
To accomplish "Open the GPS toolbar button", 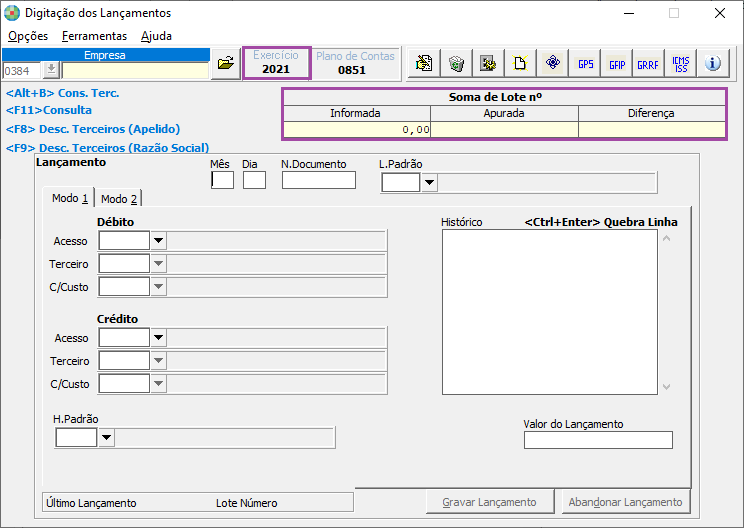I will (586, 63).
